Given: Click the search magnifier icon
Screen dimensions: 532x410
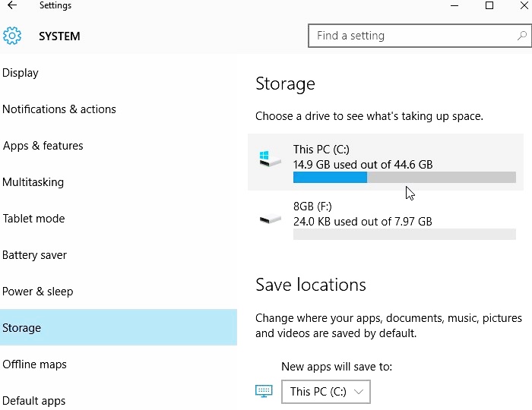Looking at the screenshot, I should point(521,36).
